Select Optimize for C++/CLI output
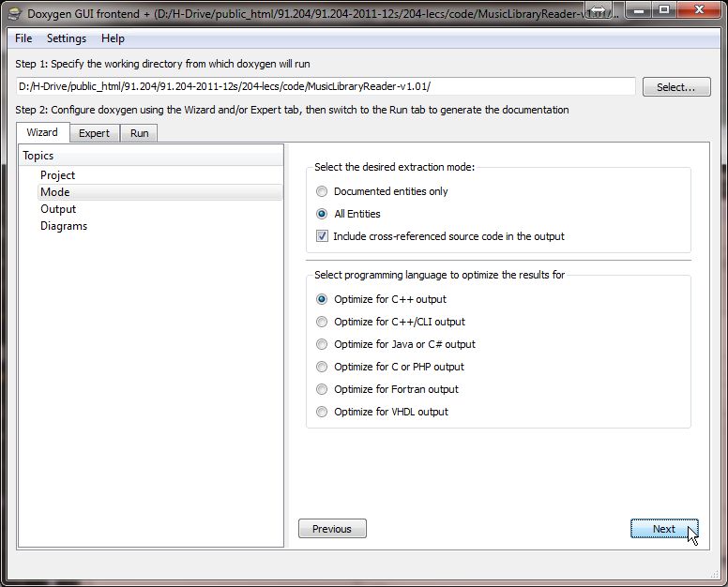The height and width of the screenshot is (587, 728). [x=390, y=322]
